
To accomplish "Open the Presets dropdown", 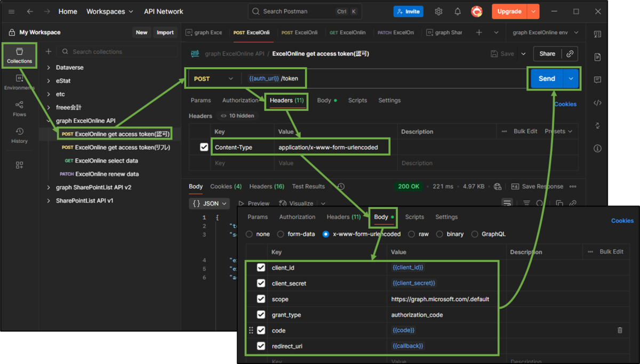I will pyautogui.click(x=558, y=131).
